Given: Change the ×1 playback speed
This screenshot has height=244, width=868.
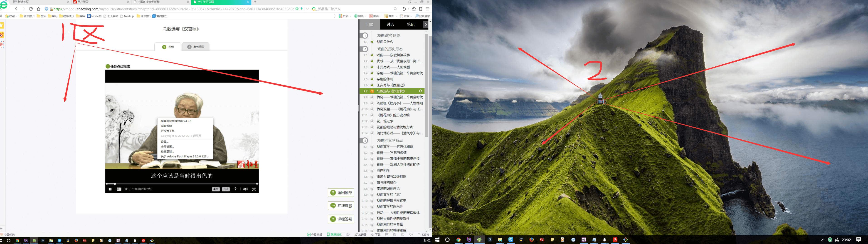Looking at the screenshot, I should click(x=119, y=189).
